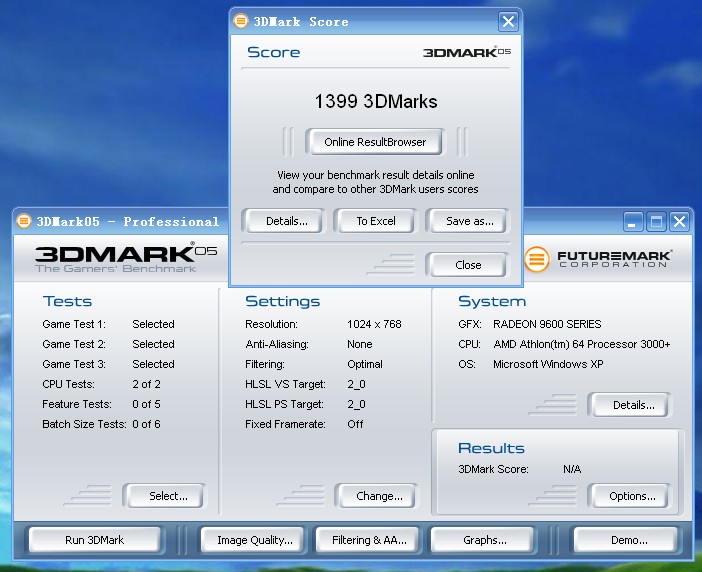The height and width of the screenshot is (572, 702).
Task: Start the benchmark with Run 3DMark
Action: 94,540
